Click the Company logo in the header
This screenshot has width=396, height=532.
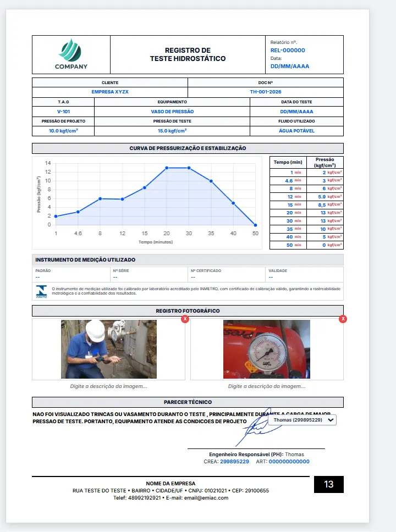pos(71,54)
